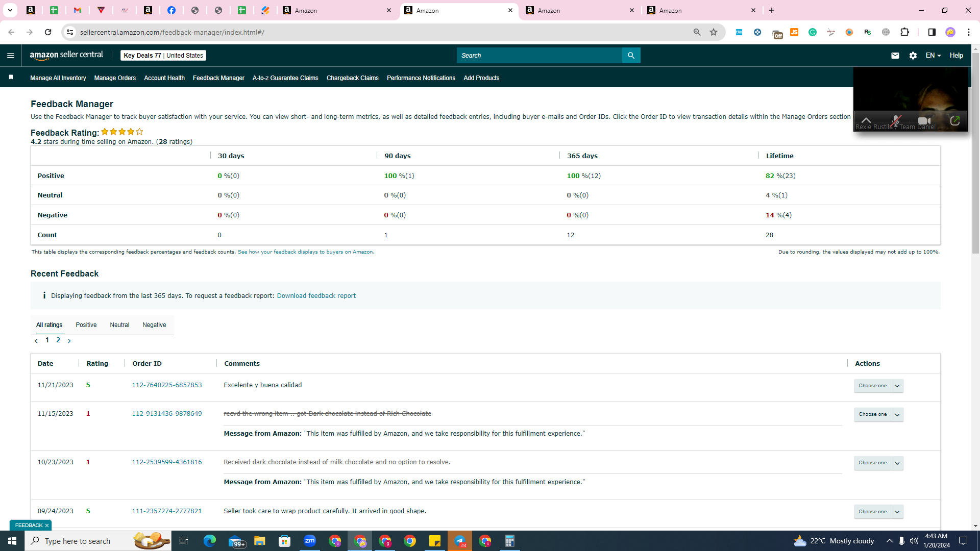Viewport: 980px width, 551px height.
Task: Go to feedback page 2
Action: 58,340
